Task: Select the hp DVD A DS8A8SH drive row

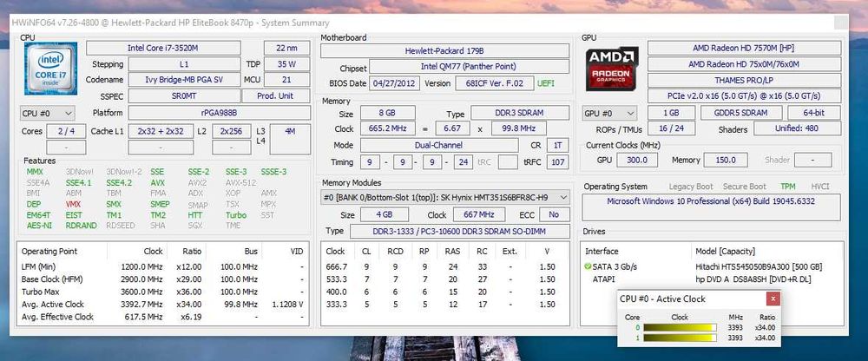Action: tap(712, 279)
